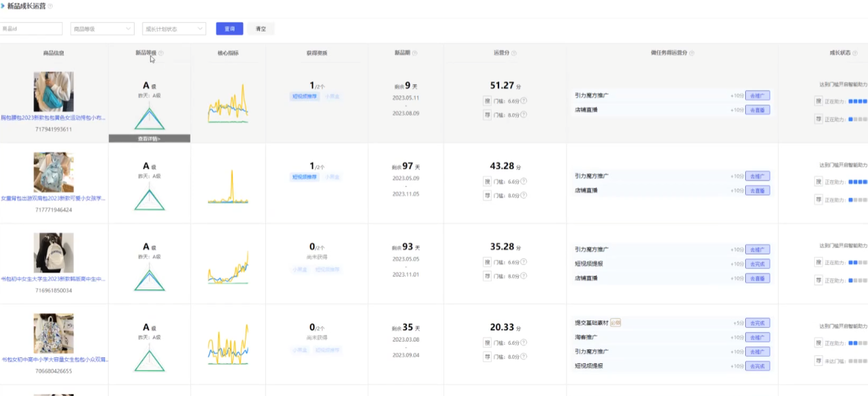Click 去直播 in the first product row
868x396 pixels.
point(757,110)
